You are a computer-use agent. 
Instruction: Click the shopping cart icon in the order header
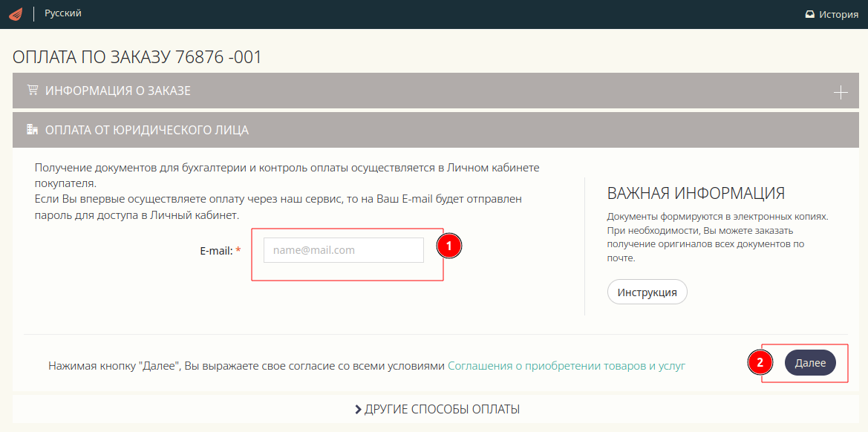32,91
